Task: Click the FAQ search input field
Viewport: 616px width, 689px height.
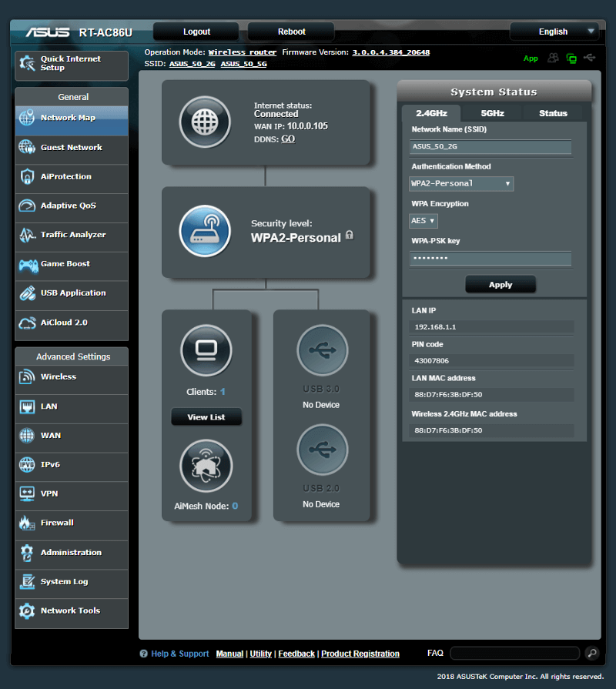Action: point(515,654)
